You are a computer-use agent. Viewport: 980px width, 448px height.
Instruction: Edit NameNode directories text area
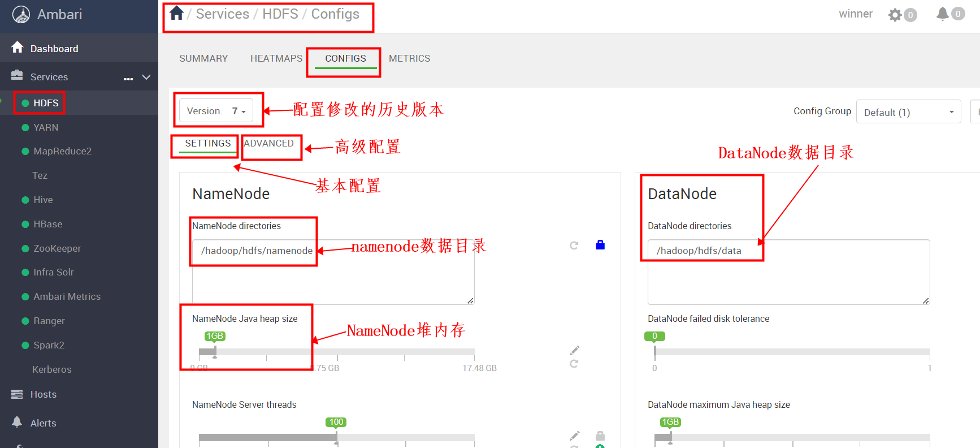point(333,272)
